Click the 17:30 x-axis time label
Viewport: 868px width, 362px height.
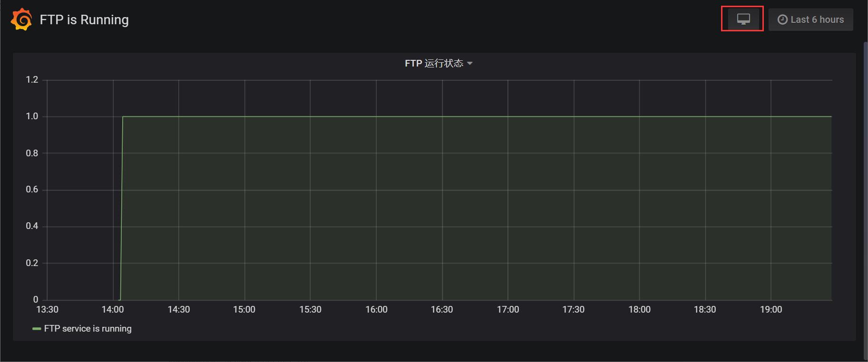coord(574,310)
